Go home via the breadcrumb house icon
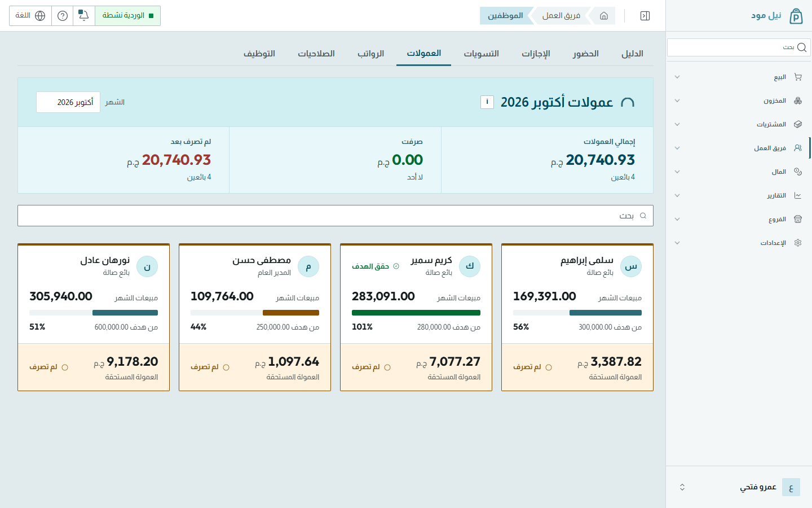Screen dimensions: 812x508 [604, 16]
